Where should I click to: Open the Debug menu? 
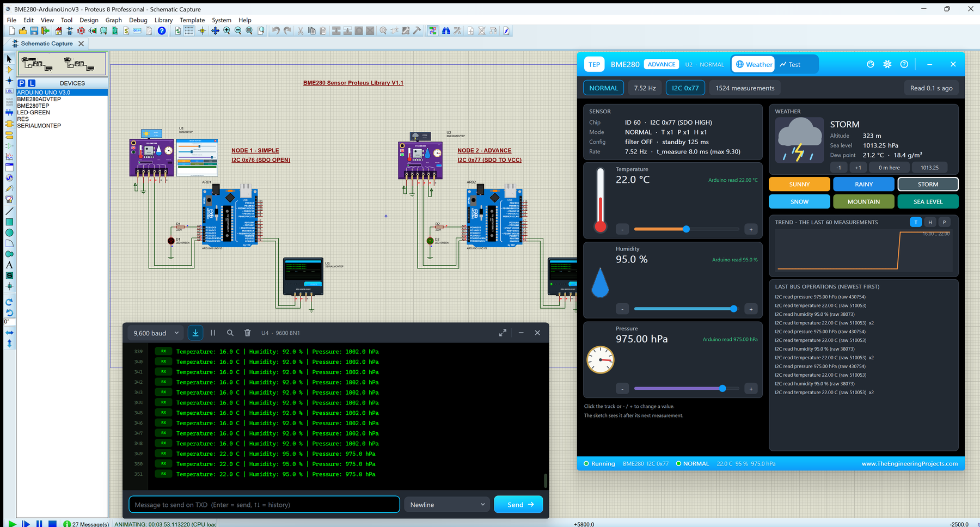tap(138, 20)
